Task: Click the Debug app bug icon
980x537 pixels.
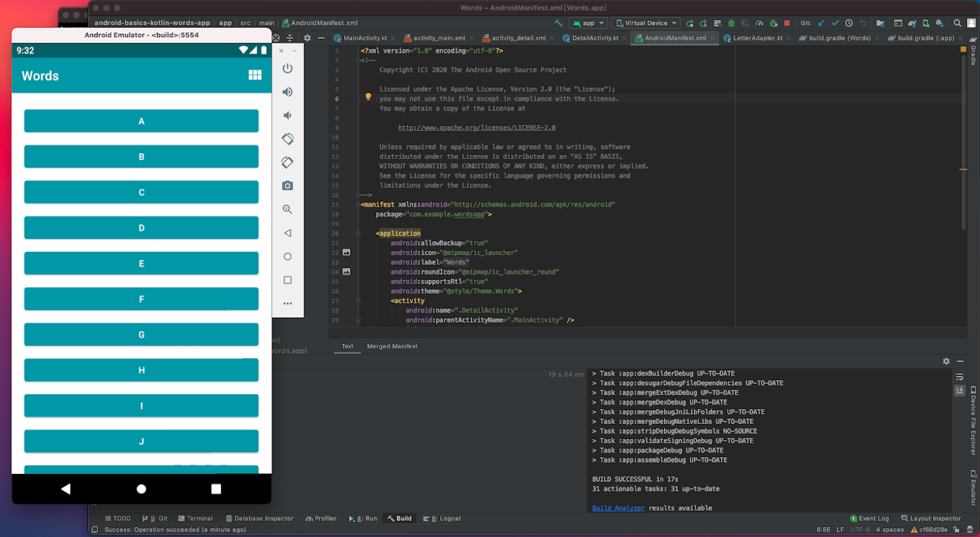Action: click(731, 23)
